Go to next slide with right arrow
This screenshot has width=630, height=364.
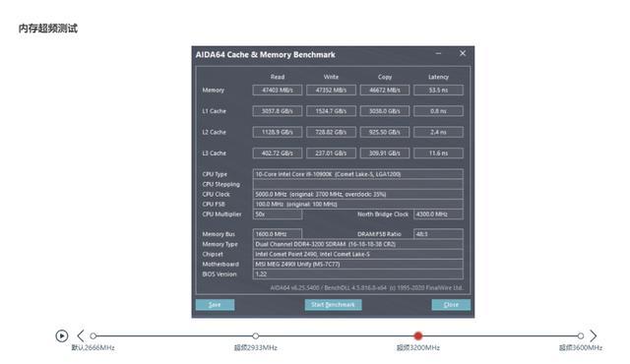click(593, 335)
